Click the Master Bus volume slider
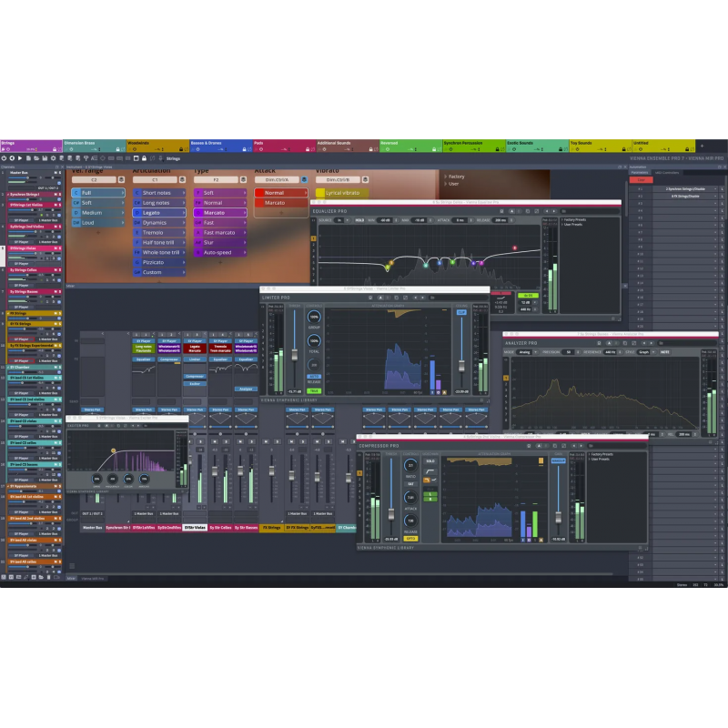 27,177
